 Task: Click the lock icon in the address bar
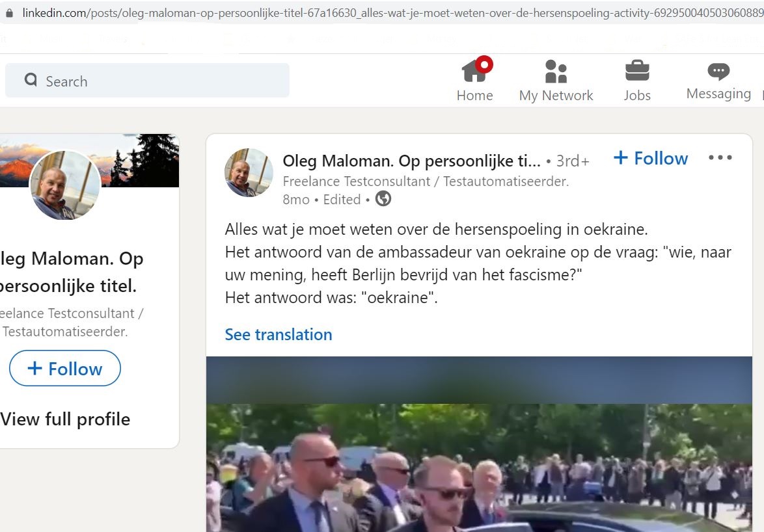tap(9, 13)
